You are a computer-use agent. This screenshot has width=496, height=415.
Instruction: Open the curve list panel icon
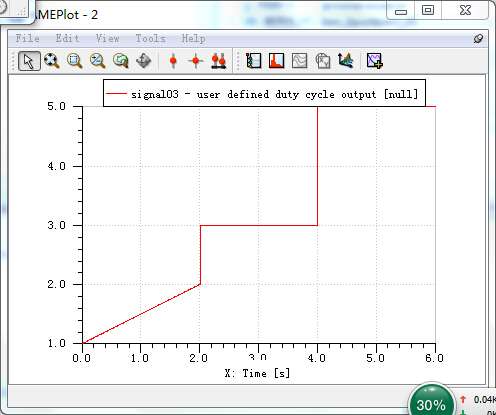[253, 61]
